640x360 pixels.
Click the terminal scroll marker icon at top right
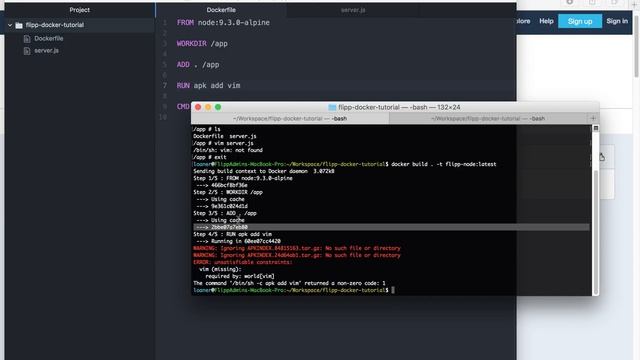(596, 129)
